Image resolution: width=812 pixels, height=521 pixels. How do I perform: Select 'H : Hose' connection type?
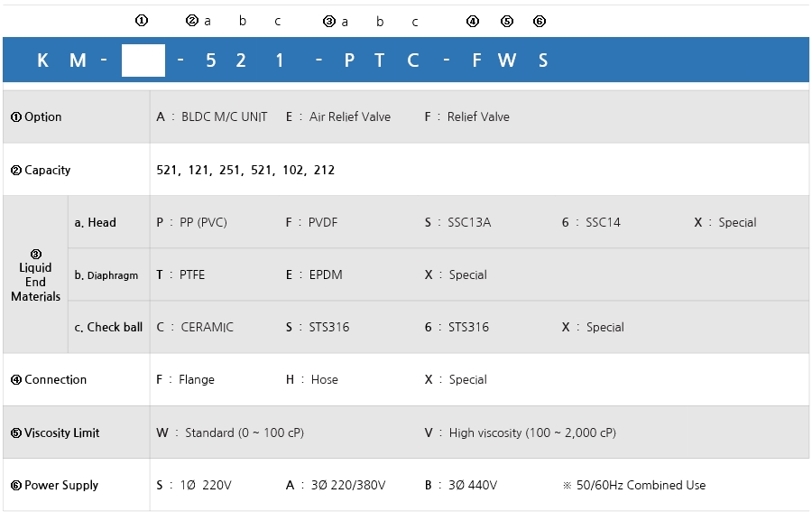coord(312,379)
